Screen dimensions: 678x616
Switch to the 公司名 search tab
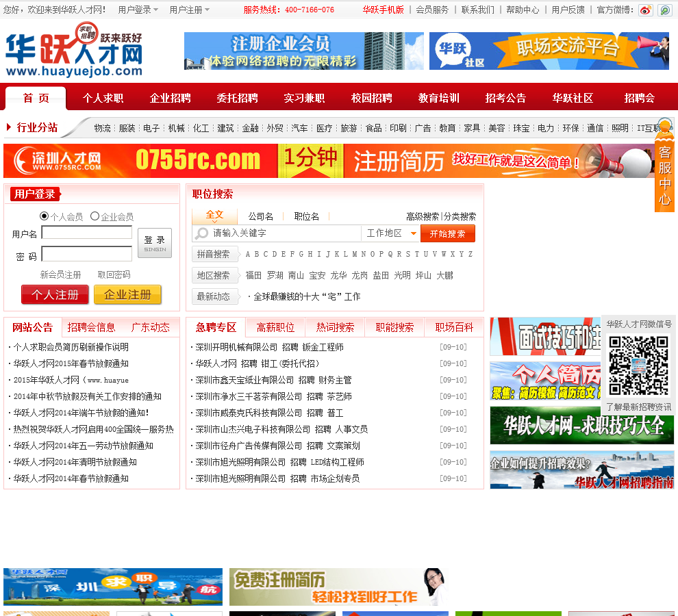point(261,216)
